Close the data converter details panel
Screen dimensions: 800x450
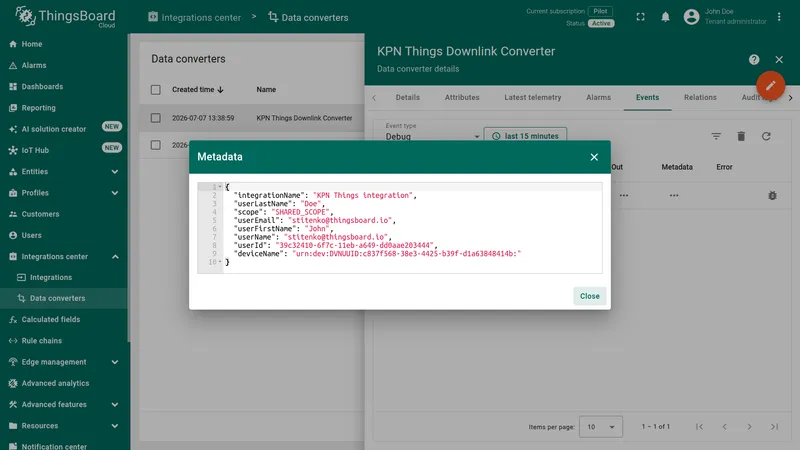pos(779,60)
